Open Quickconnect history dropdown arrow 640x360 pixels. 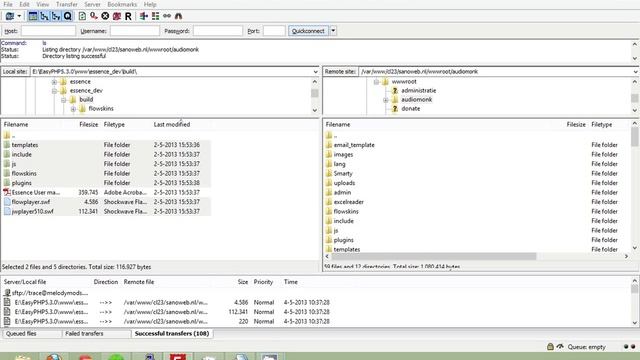[333, 31]
